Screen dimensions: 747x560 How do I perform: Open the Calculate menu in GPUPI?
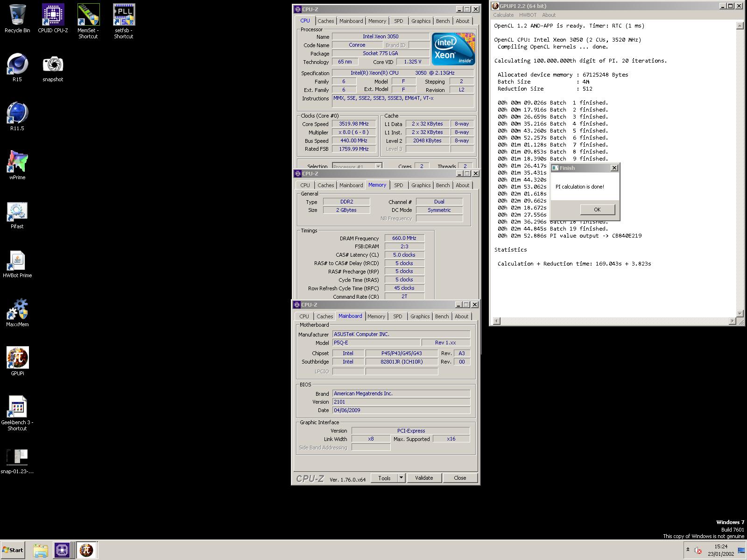[x=503, y=15]
